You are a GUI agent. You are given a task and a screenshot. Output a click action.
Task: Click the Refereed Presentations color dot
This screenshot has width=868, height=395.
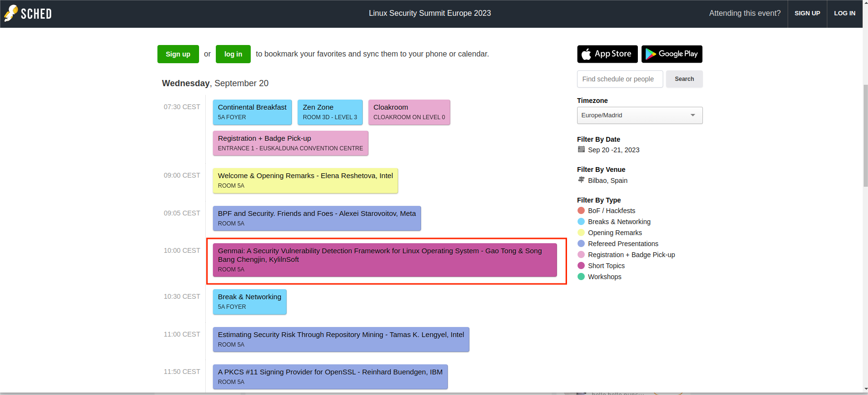pos(581,244)
